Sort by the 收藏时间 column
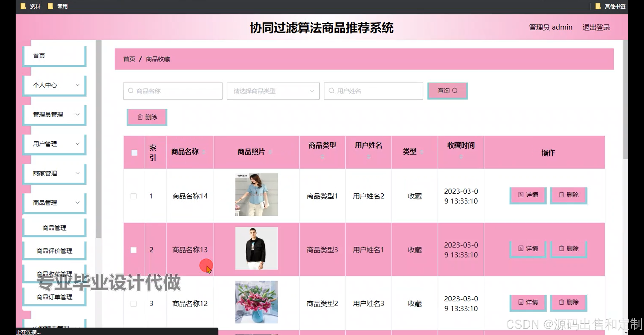Image resolution: width=644 pixels, height=335 pixels. click(x=461, y=157)
